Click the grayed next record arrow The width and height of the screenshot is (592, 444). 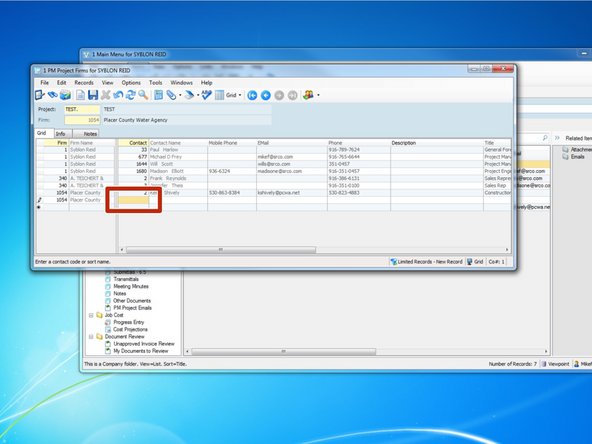point(279,96)
